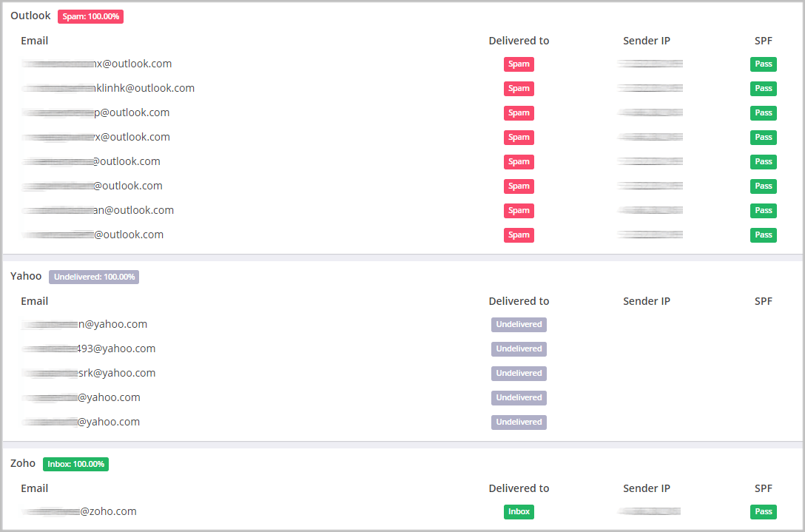Screen dimensions: 805x532
Task: Click the Undelivered: 100.00% badge next to Yahoo
Action: pos(93,277)
